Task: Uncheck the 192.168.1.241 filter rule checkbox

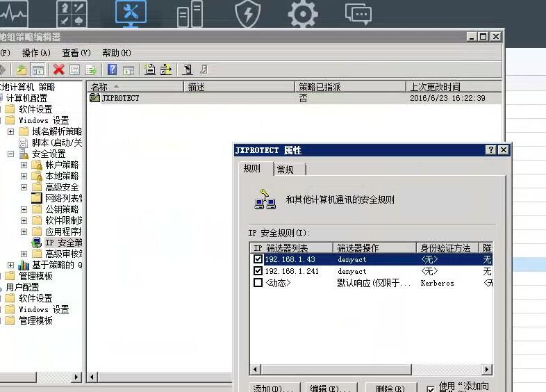Action: click(x=258, y=271)
